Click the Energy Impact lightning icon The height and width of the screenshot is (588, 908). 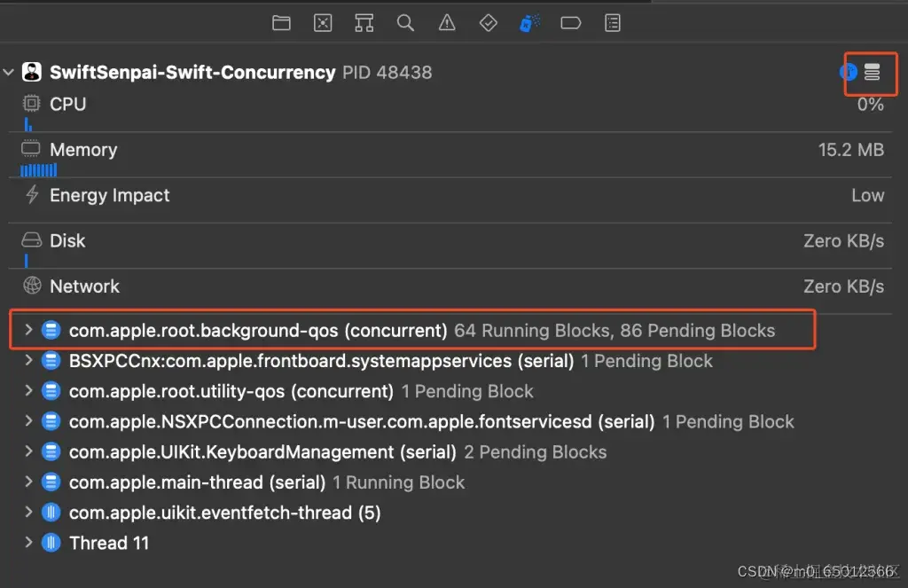(32, 194)
